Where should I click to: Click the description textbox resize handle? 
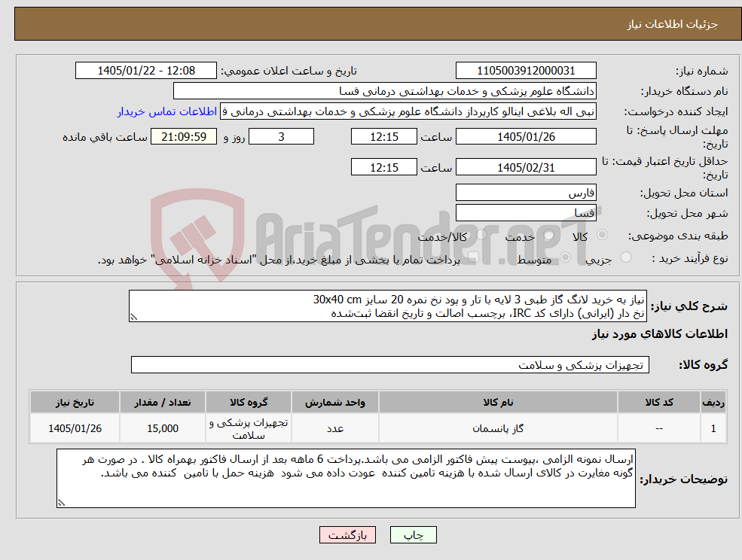click(x=133, y=318)
